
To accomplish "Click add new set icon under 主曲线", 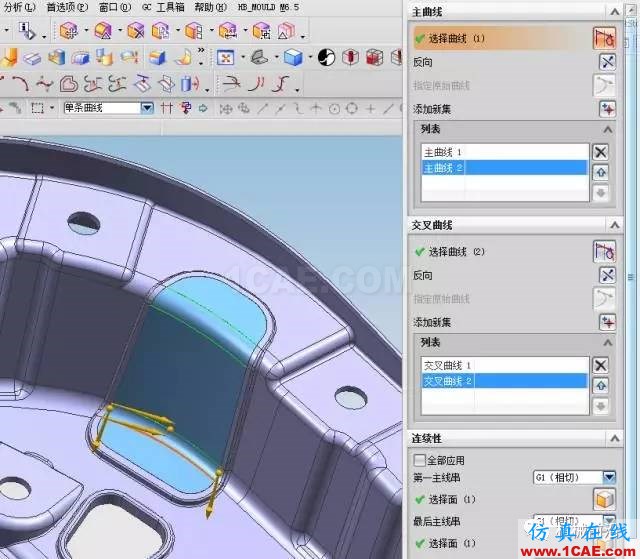I will pyautogui.click(x=607, y=109).
